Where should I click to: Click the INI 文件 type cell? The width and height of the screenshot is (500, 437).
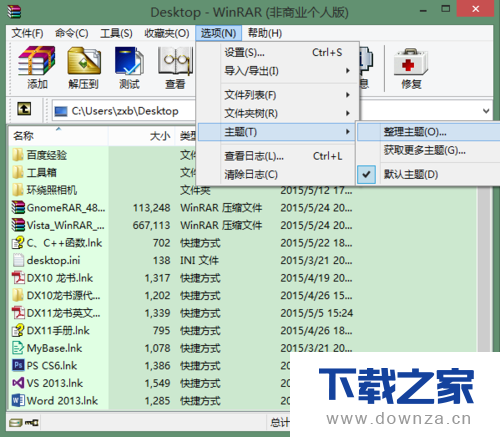[199, 260]
